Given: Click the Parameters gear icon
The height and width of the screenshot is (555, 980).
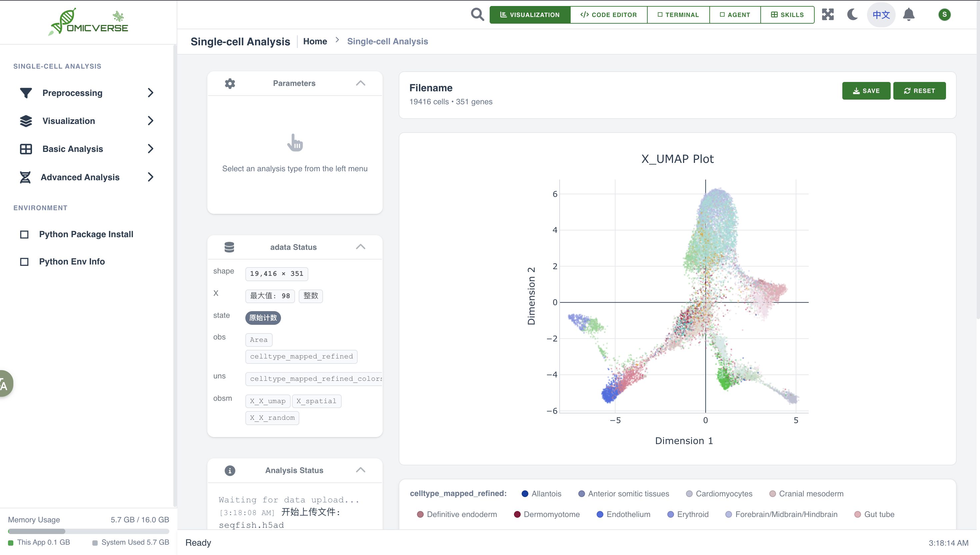Looking at the screenshot, I should [x=230, y=83].
